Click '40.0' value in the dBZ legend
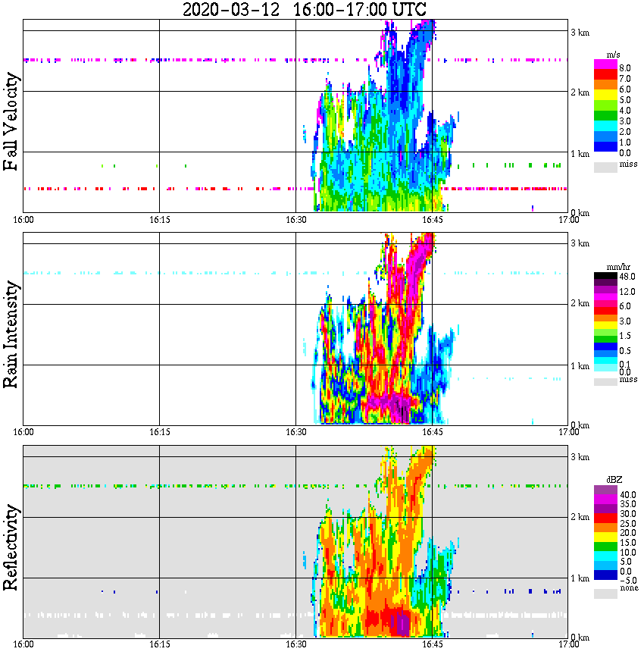644x658 pixels. (x=628, y=495)
